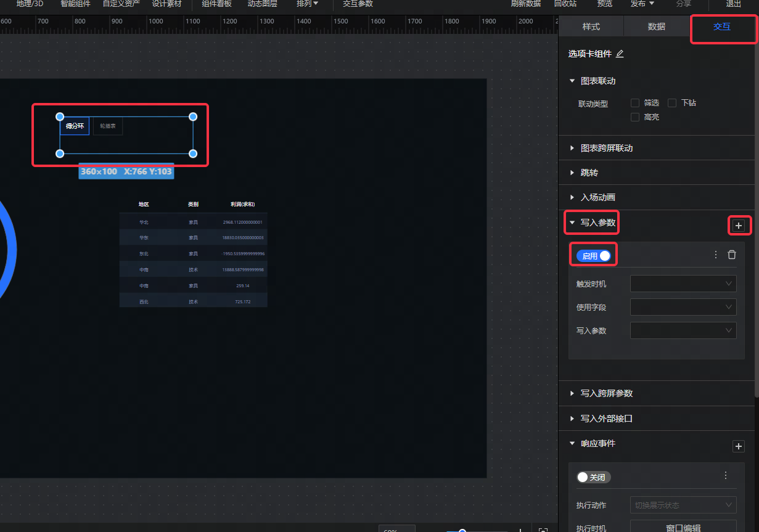This screenshot has height=532, width=759.
Task: Select the 轮播表 tab on canvas
Action: click(x=108, y=126)
